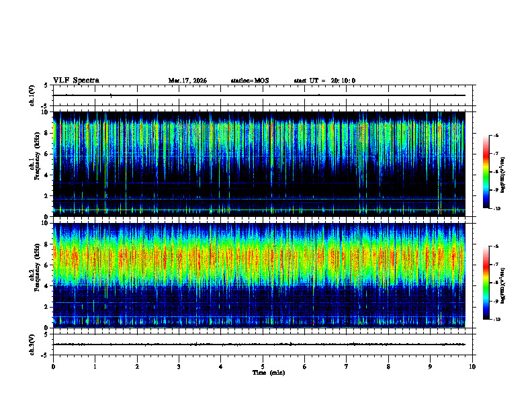Click the start time value "20:10:0"
Screen dimensions: 532x411
coord(343,81)
